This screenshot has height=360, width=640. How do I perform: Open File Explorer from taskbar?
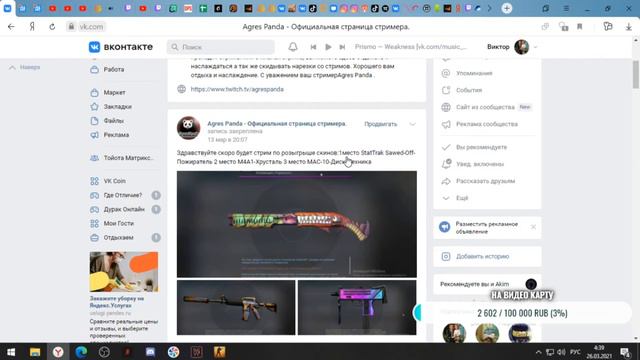coord(35,352)
